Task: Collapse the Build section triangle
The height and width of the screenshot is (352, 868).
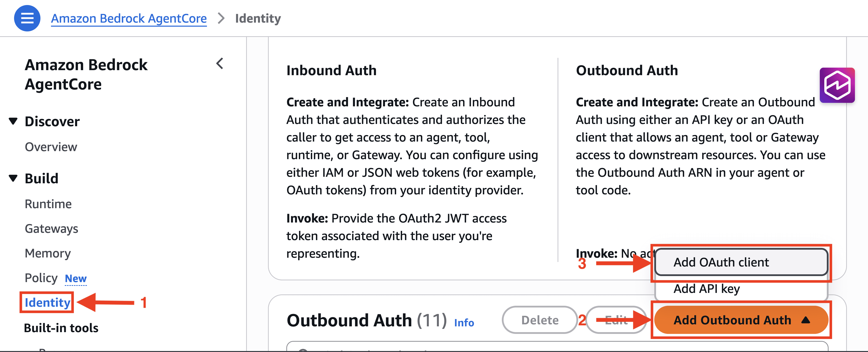Action: (13, 178)
